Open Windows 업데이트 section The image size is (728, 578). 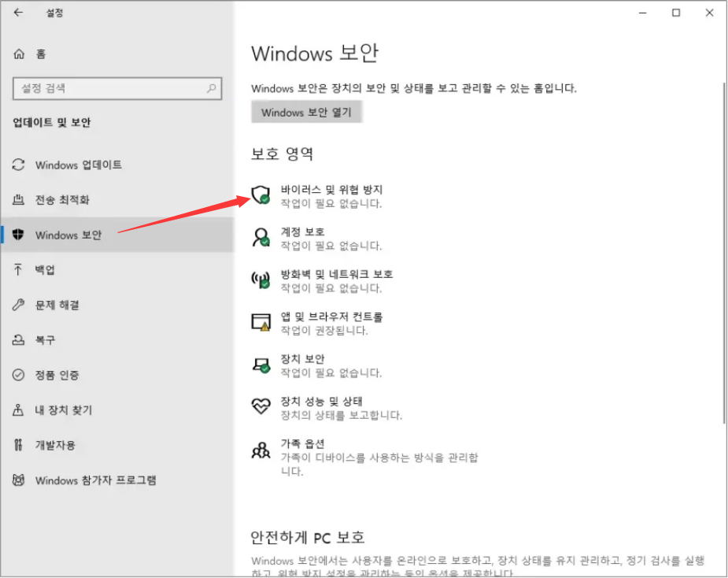[117, 165]
